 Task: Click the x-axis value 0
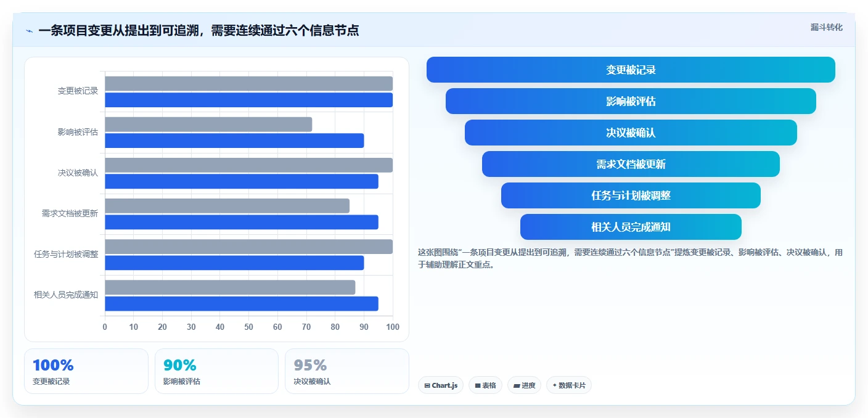[105, 327]
